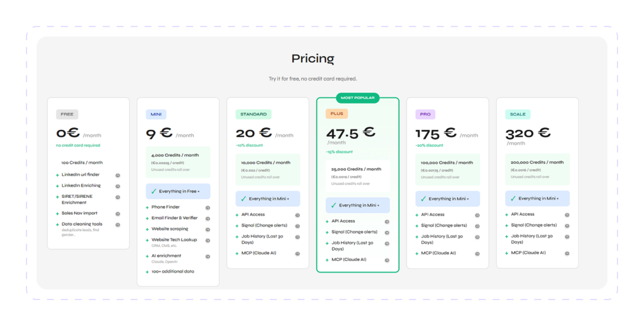Click the MOST POPULAR badge
This screenshot has width=644, height=326.
(358, 97)
